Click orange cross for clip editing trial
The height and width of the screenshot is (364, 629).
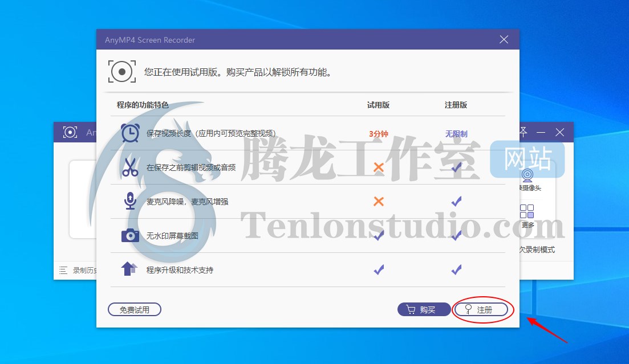tap(378, 167)
